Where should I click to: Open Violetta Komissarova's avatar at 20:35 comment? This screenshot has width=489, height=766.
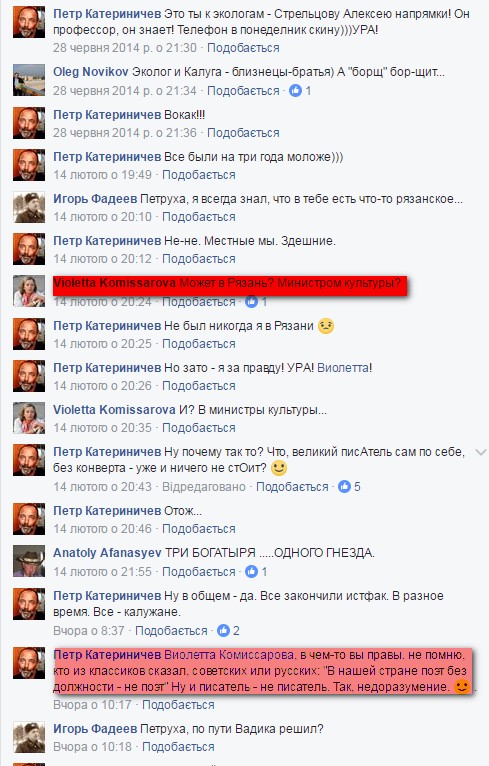29,418
